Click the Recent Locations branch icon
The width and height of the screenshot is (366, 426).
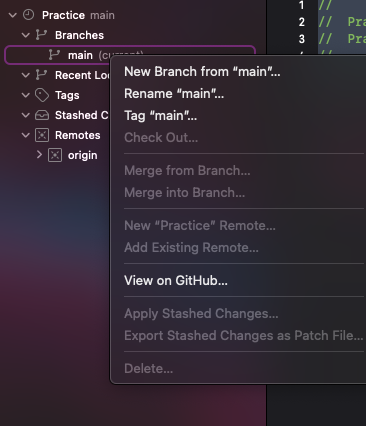pos(41,75)
